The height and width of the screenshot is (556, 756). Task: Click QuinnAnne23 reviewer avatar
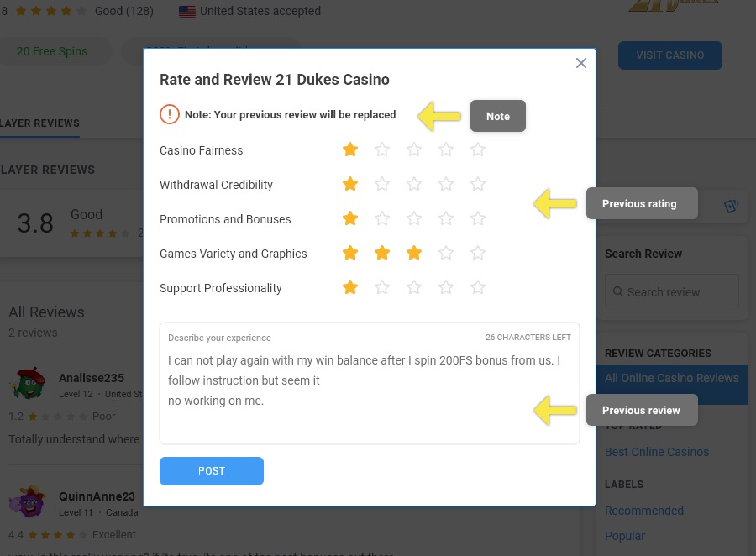point(27,503)
